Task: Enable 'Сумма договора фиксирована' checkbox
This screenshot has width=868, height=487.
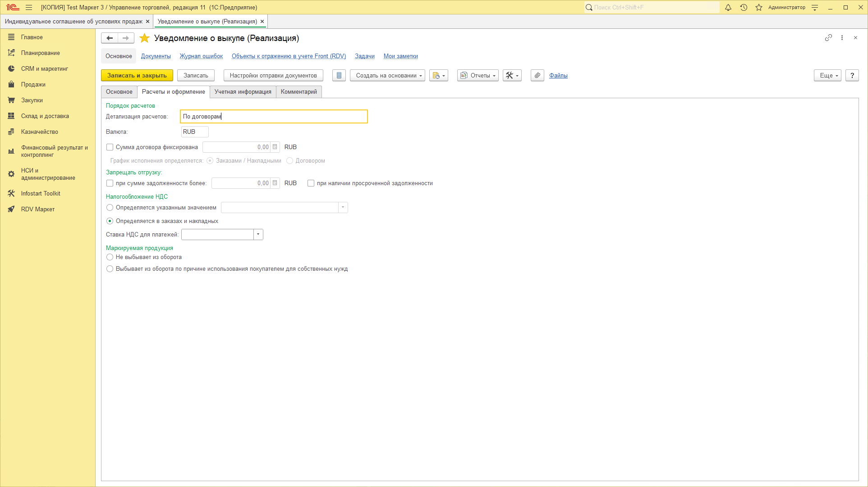Action: coord(110,147)
